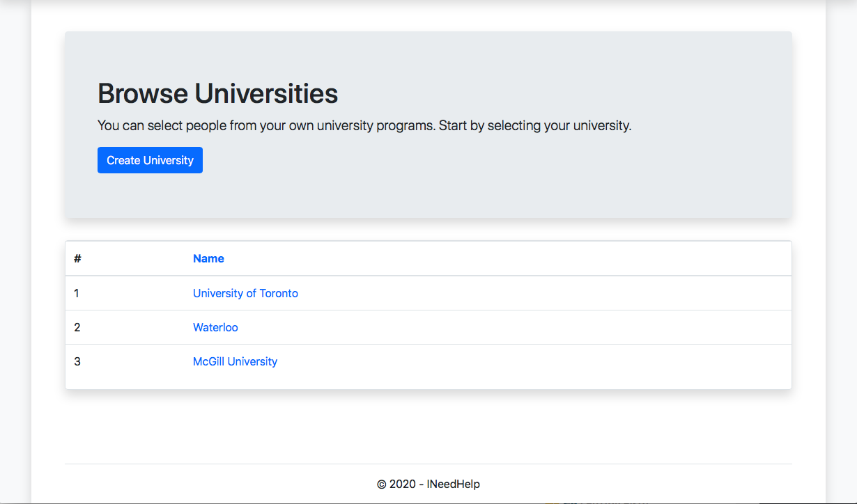Click the © 2020 - INeedHelp footer text

point(428,484)
